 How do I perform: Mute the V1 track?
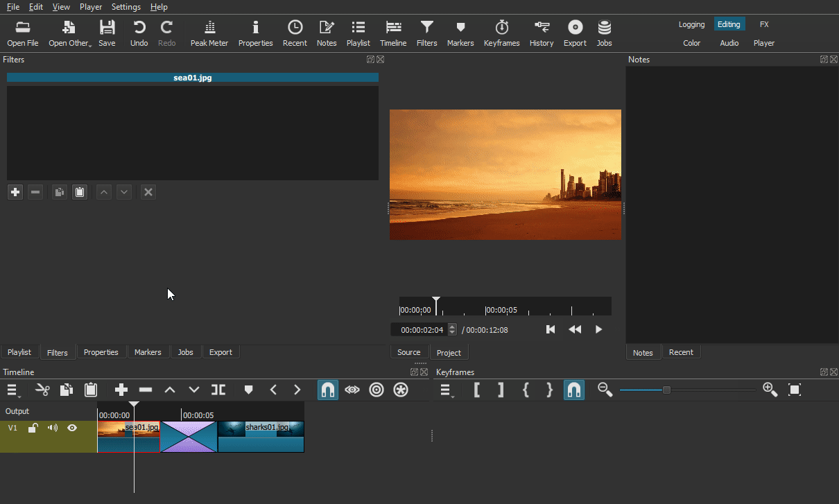tap(52, 428)
